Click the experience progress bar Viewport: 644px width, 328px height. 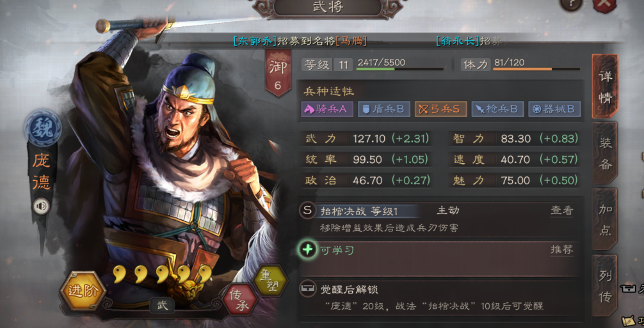[399, 69]
